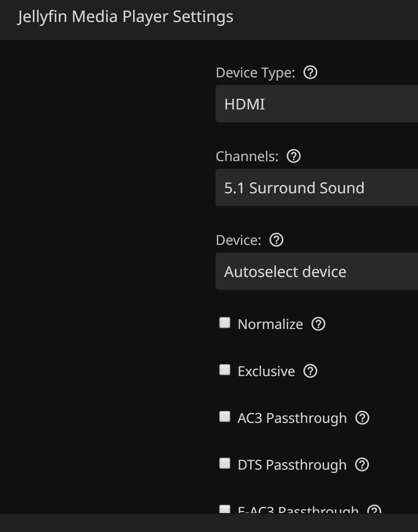Tick the E-AC3 Passthrough checkbox
418x532 pixels.
tap(225, 509)
